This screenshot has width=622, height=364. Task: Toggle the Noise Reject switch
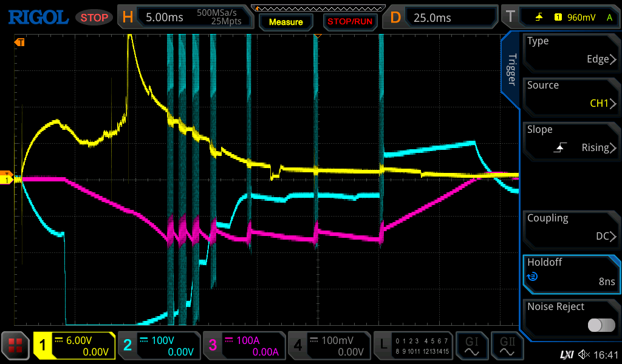point(601,325)
